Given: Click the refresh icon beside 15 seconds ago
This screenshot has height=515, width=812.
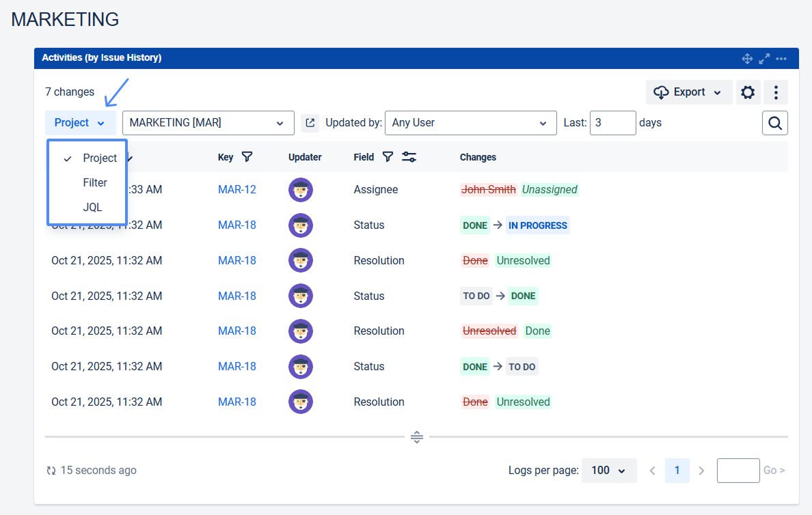Looking at the screenshot, I should 51,471.
